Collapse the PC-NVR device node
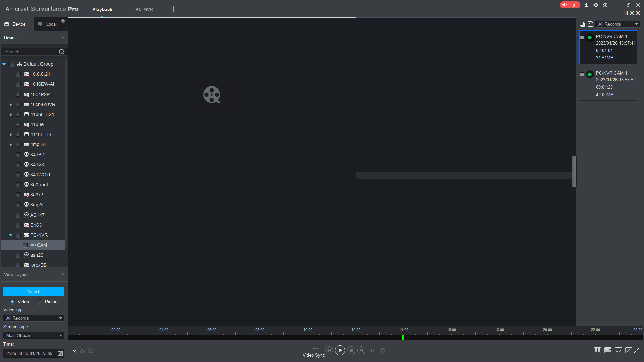Image resolution: width=644 pixels, height=362 pixels. coord(11,235)
